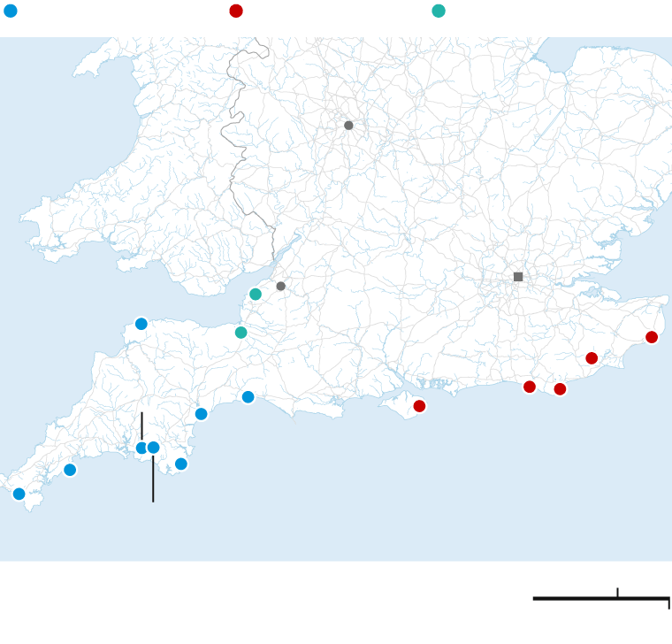
Task: Select the grey dot marking Birmingham
Action: tap(348, 126)
